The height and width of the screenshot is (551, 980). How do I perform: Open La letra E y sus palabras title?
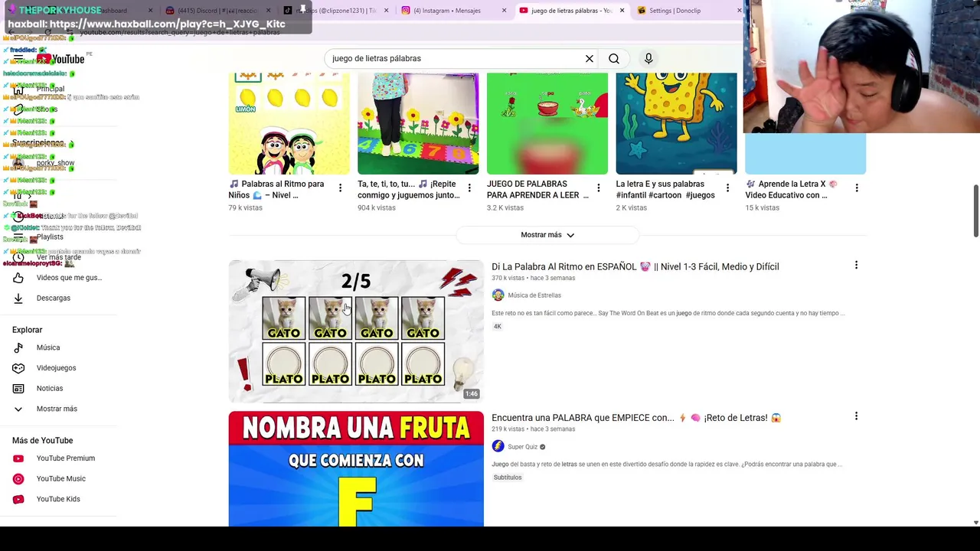(665, 189)
